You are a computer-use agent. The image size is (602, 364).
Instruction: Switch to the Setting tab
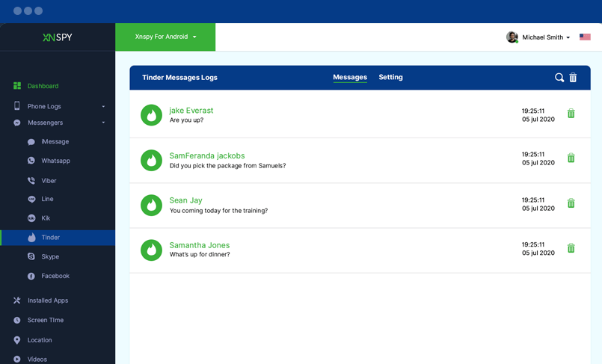[x=390, y=77]
